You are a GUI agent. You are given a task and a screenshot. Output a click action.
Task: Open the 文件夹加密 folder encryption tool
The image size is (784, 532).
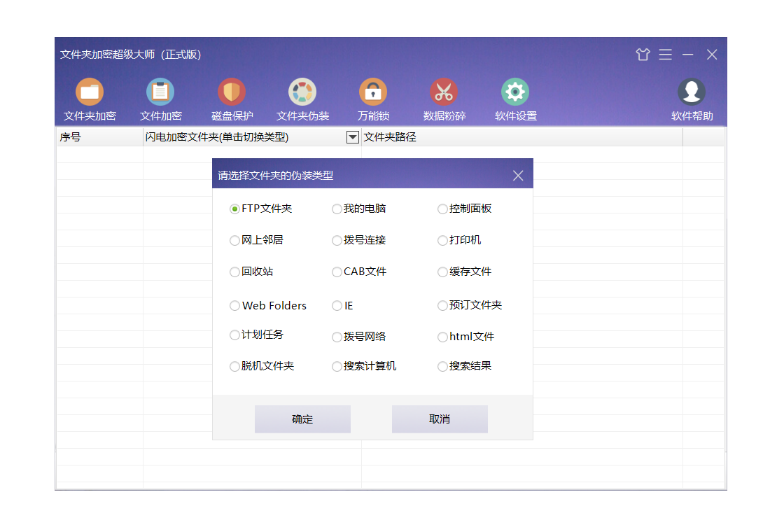pos(90,99)
